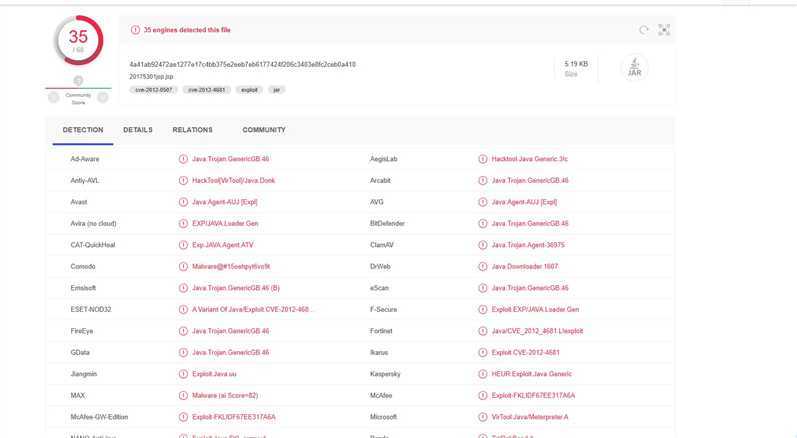Click alert icon in DrWeb row
This screenshot has height=438, width=797.
[482, 266]
